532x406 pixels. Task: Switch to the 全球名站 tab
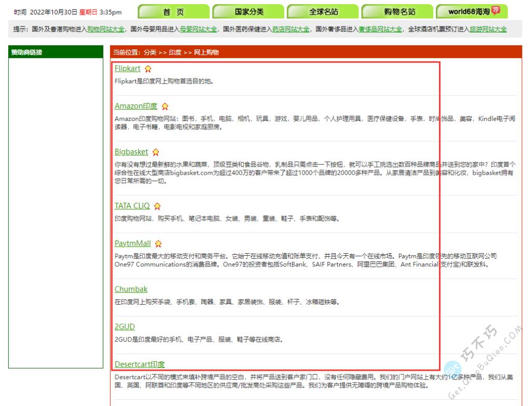tap(323, 12)
